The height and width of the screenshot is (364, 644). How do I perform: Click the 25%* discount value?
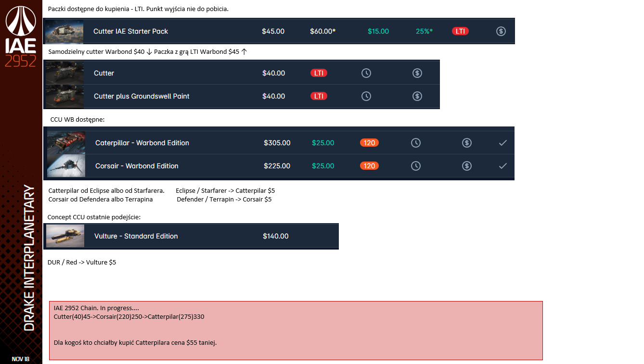click(424, 31)
